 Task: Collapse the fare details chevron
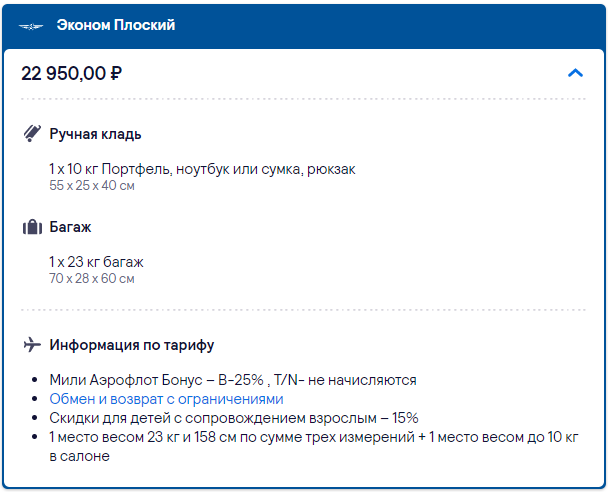(575, 73)
